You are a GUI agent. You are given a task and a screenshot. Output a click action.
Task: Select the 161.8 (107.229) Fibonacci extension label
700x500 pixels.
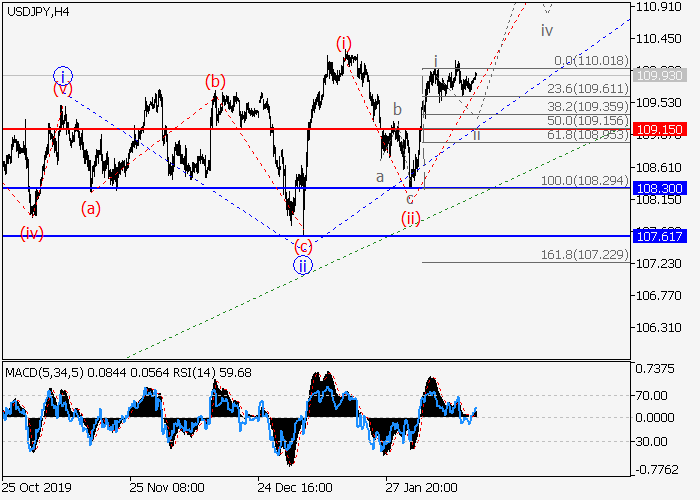tap(585, 255)
